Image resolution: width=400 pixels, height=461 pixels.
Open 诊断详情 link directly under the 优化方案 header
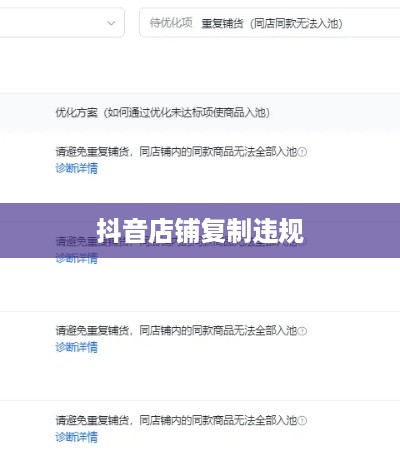click(77, 168)
